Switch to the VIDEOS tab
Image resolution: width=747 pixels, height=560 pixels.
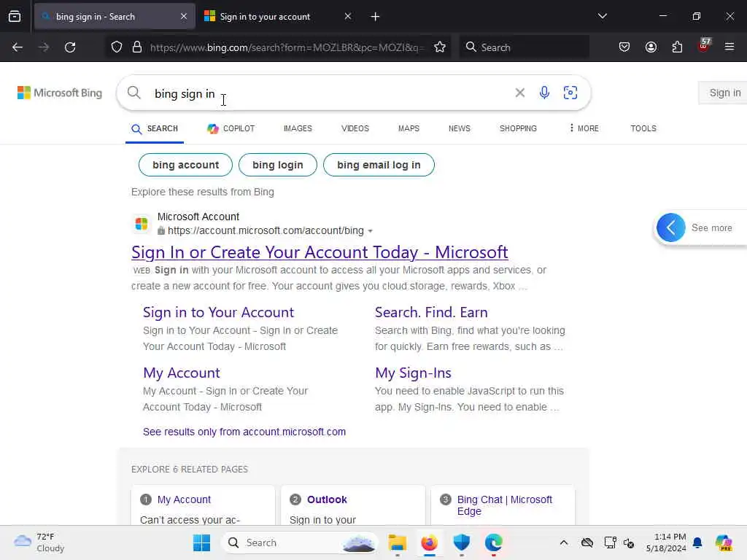355,128
